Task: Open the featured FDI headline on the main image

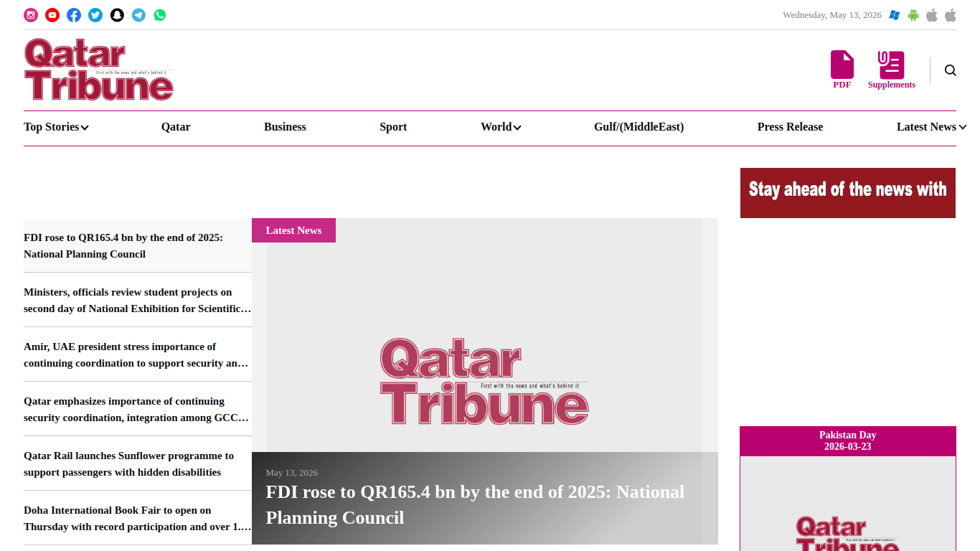Action: [475, 504]
